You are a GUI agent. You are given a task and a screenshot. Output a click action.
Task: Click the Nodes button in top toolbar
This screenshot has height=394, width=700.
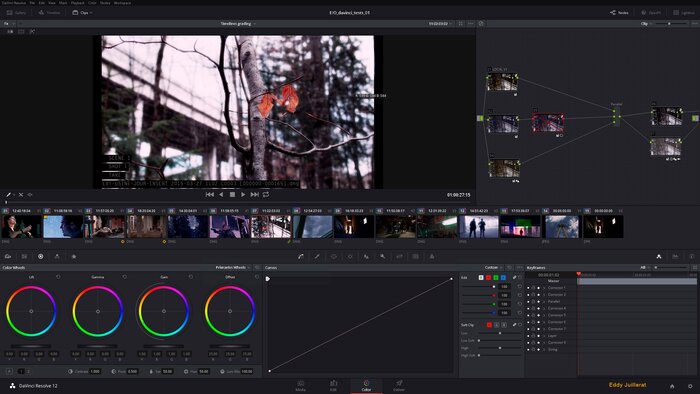pyautogui.click(x=620, y=12)
